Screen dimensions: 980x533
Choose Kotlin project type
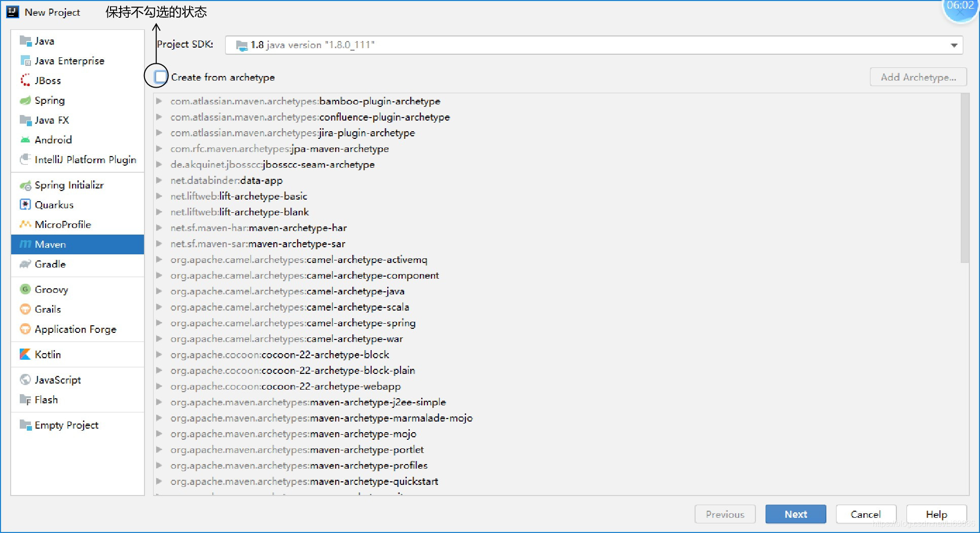78,355
